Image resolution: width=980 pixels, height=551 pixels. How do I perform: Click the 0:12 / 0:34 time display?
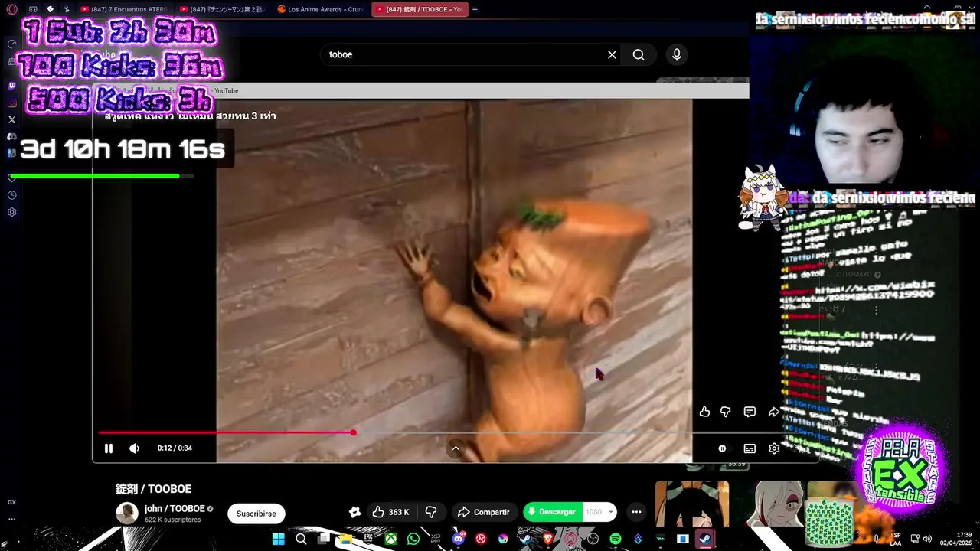(175, 448)
